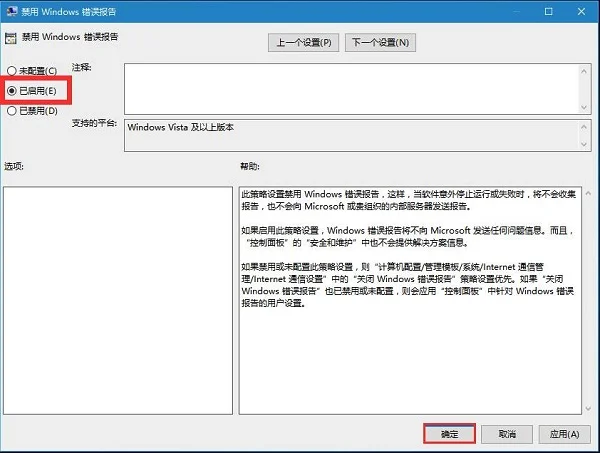Click the down arrow of the 支持的平台 scrollbar

pyautogui.click(x=584, y=144)
